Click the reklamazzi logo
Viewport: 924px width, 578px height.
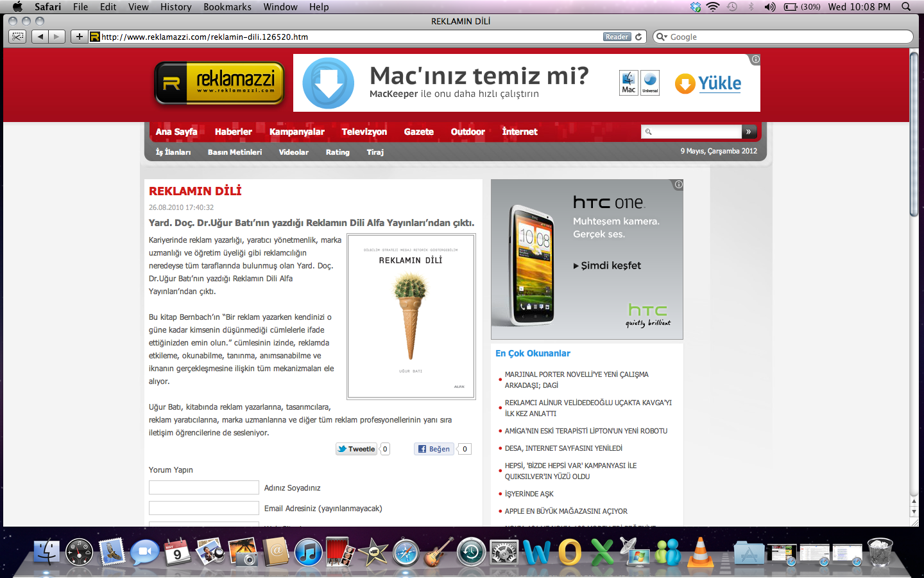[219, 83]
